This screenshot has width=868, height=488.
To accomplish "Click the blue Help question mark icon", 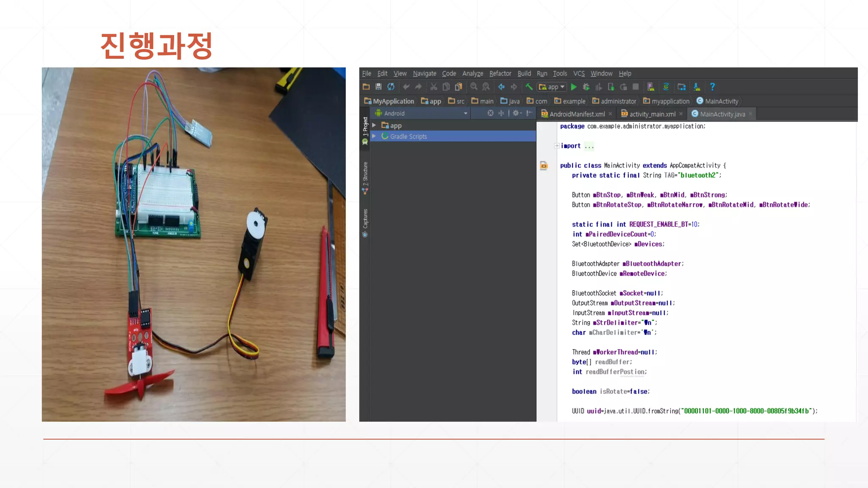I will (x=712, y=87).
